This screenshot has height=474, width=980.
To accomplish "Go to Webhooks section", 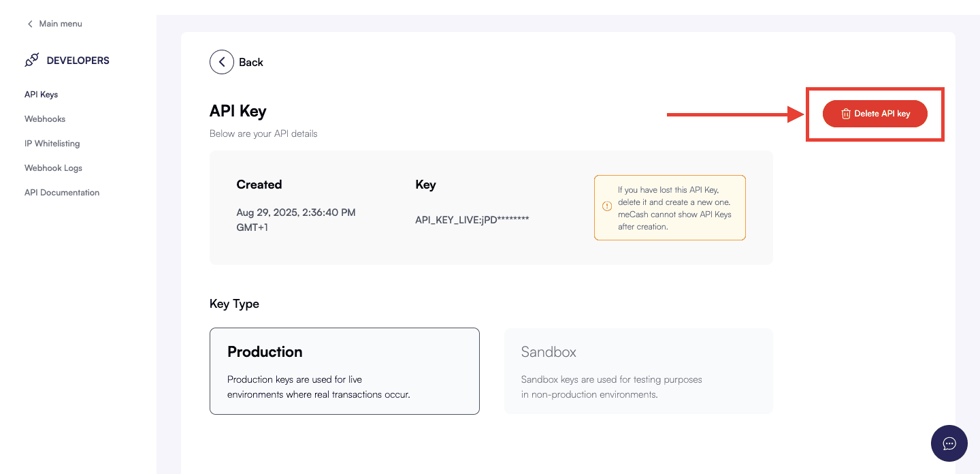I will [x=45, y=119].
